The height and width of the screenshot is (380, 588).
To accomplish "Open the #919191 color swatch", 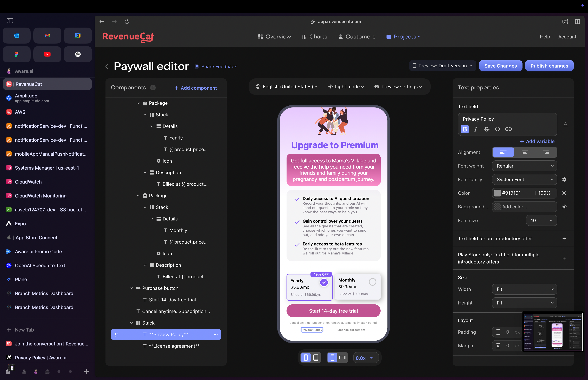I will pos(497,193).
